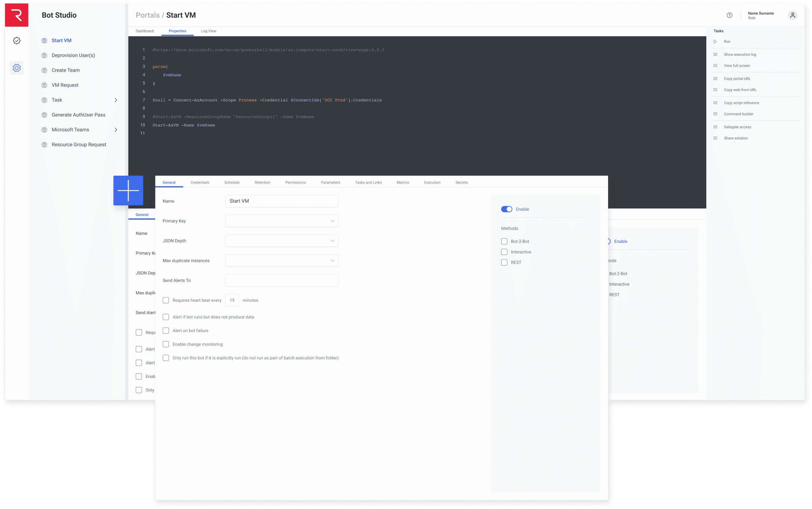Check the Bot-2-Bot method checkbox
The height and width of the screenshot is (509, 812).
(504, 241)
